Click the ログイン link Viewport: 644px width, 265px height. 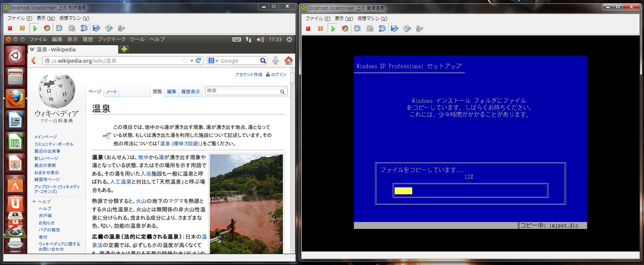279,74
